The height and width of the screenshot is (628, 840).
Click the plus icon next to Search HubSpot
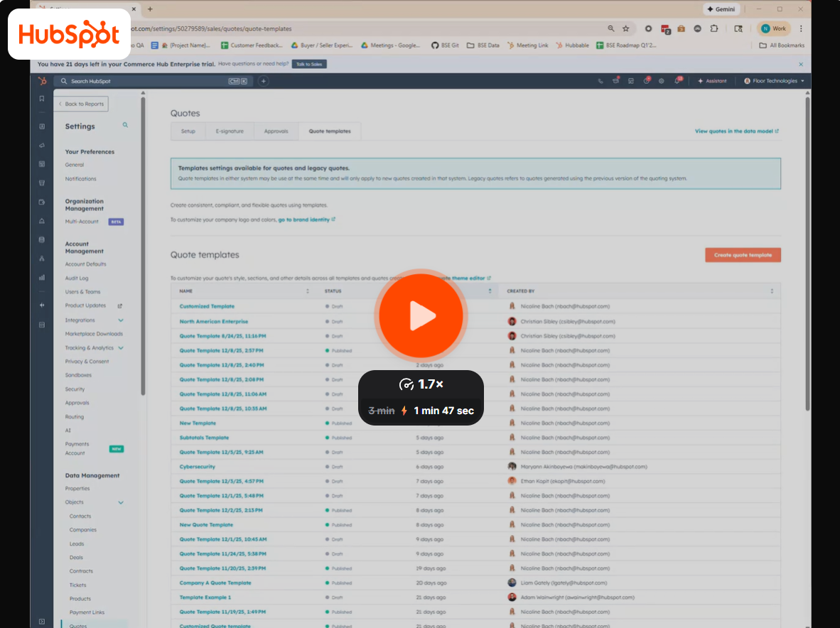tap(263, 81)
